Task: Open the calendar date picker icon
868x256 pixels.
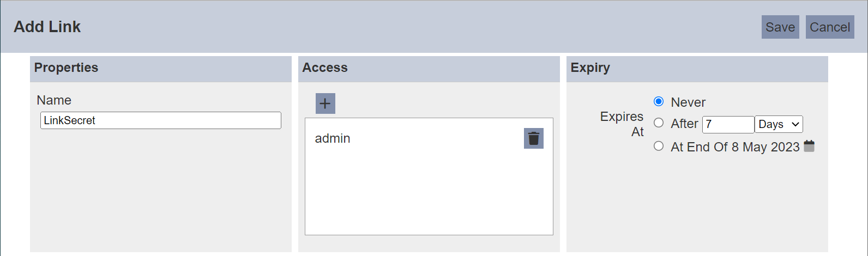Action: pos(809,146)
